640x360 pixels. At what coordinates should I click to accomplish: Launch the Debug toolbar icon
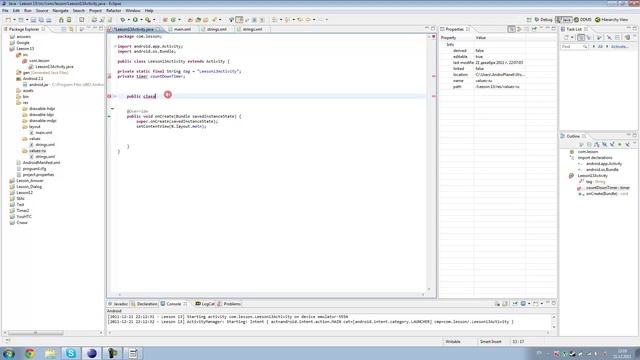(122, 20)
